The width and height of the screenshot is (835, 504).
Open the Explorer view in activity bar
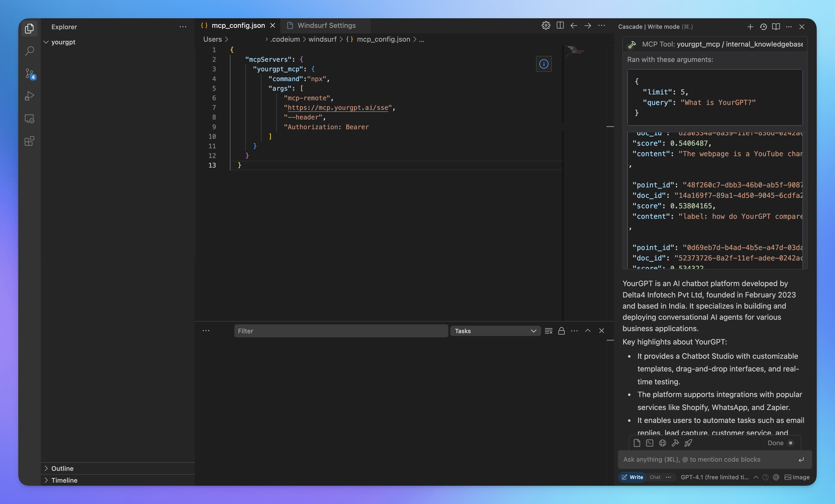29,29
